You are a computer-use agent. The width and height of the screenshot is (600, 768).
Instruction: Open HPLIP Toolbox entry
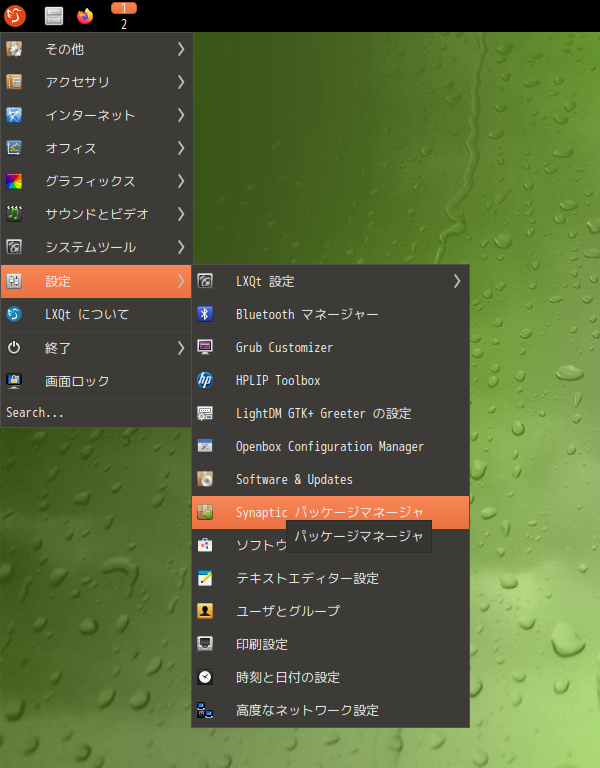[x=330, y=380]
